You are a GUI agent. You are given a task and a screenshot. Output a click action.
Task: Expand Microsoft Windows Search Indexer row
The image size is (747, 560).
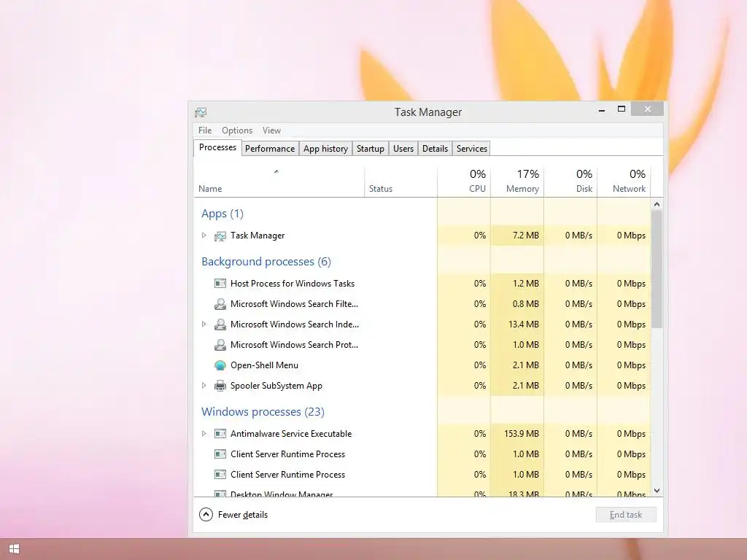tap(204, 324)
